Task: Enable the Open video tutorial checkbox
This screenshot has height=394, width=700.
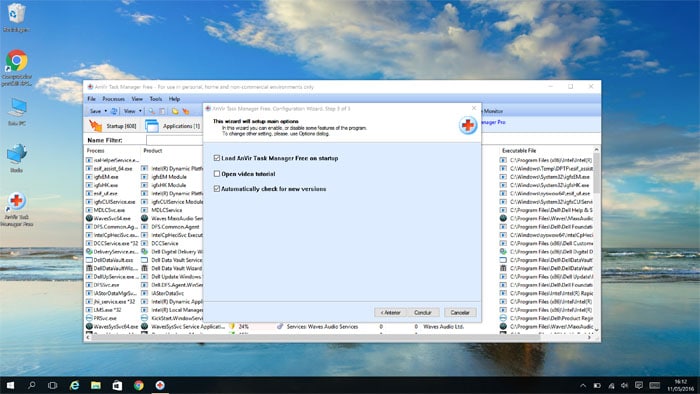Action: 217,174
